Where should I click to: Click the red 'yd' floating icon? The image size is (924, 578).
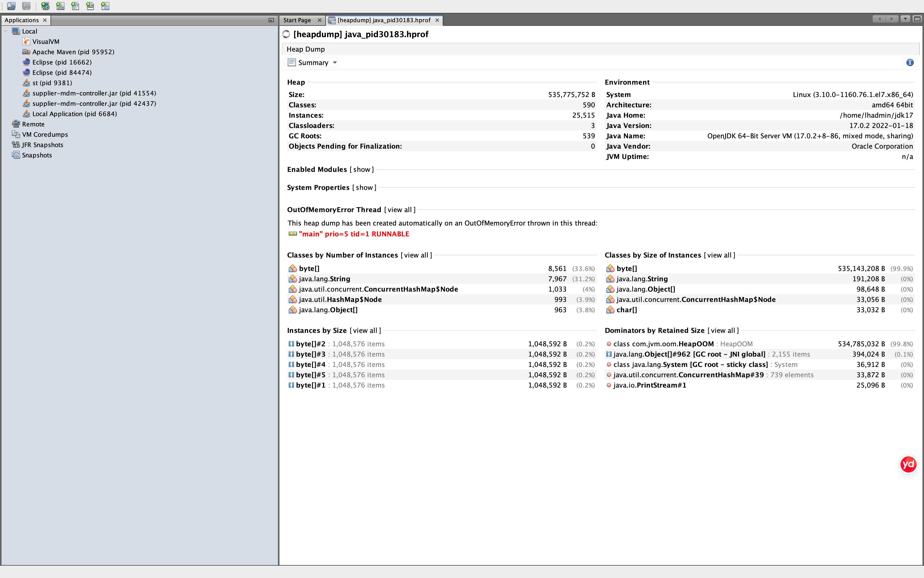pyautogui.click(x=908, y=464)
